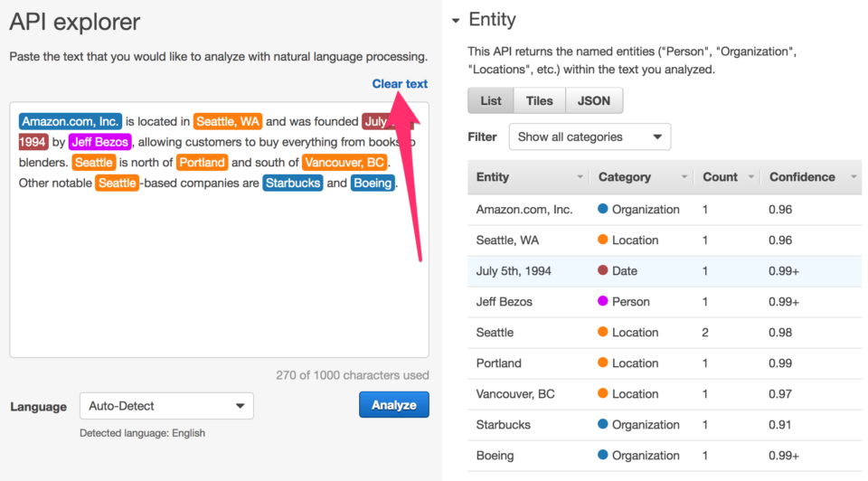This screenshot has width=868, height=481.
Task: Switch to the JSON tab
Action: 594,100
